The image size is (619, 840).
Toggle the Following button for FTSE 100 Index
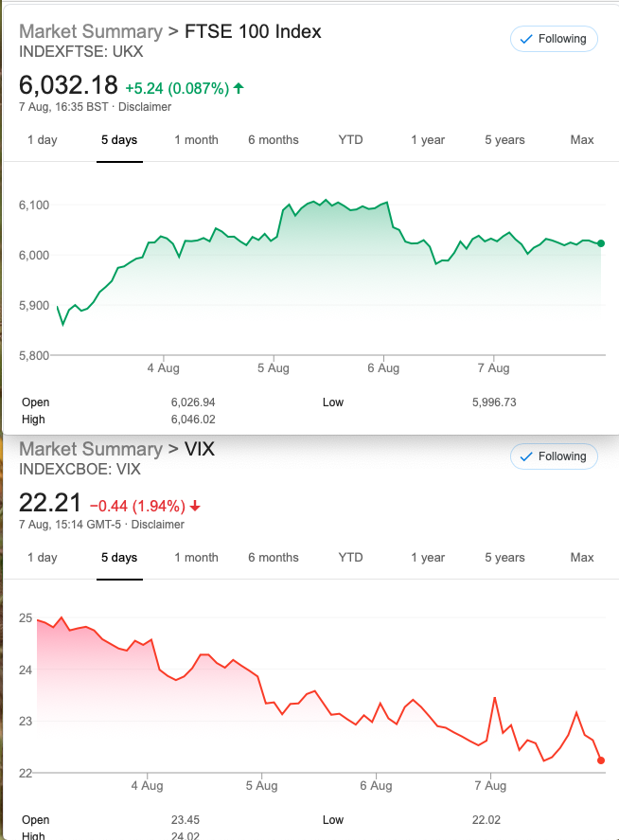[554, 39]
